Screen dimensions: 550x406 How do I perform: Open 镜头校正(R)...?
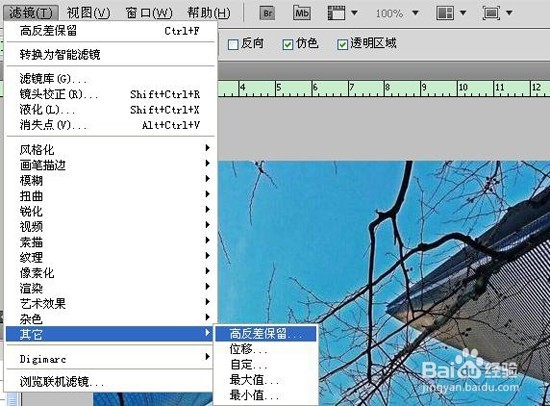tap(110, 94)
